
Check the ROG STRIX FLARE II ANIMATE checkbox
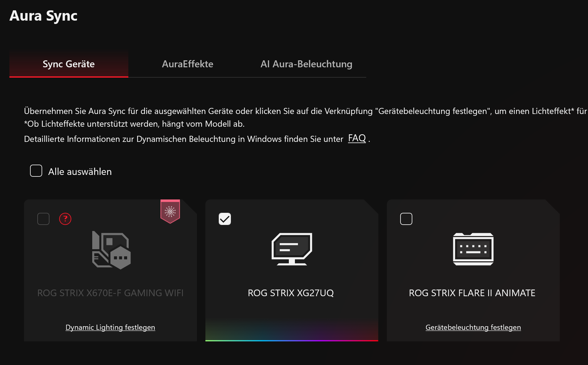406,219
